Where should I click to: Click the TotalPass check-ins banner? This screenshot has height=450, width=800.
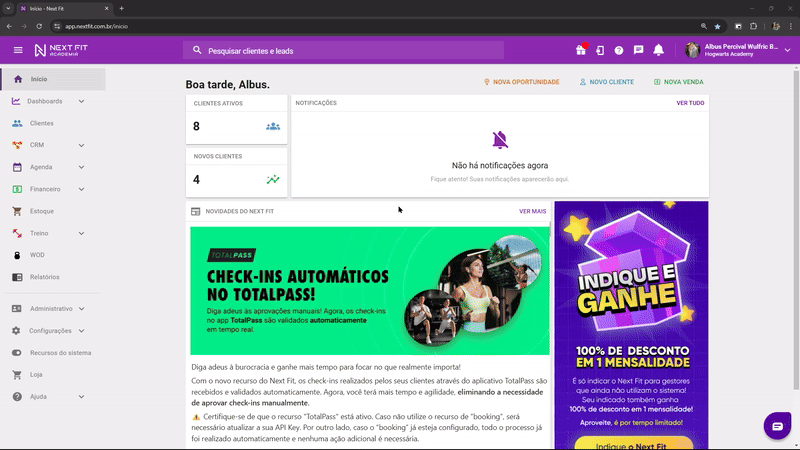pos(370,291)
